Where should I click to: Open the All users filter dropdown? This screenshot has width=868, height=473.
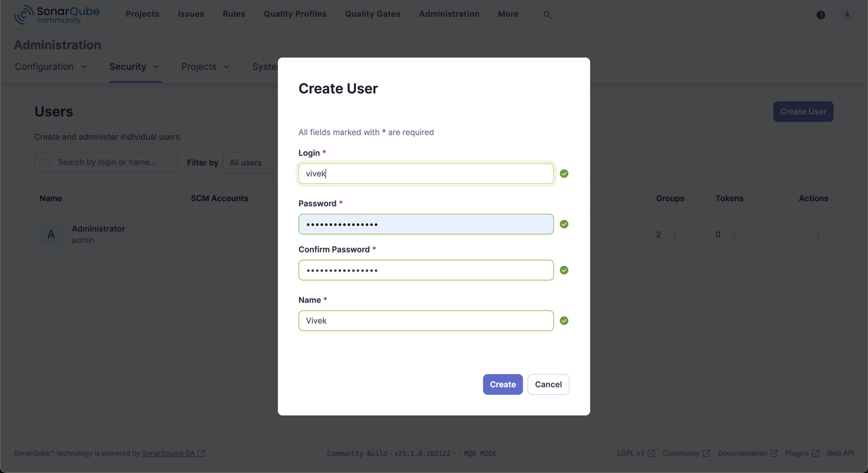click(x=251, y=163)
